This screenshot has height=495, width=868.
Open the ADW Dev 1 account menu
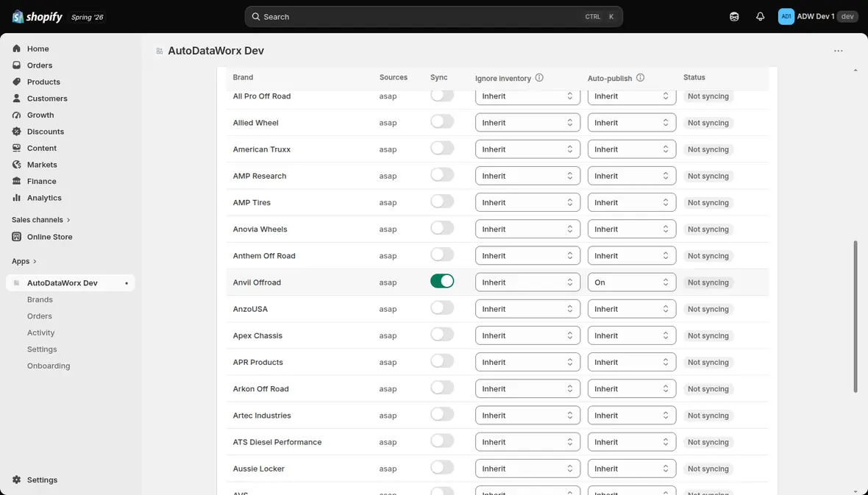818,17
